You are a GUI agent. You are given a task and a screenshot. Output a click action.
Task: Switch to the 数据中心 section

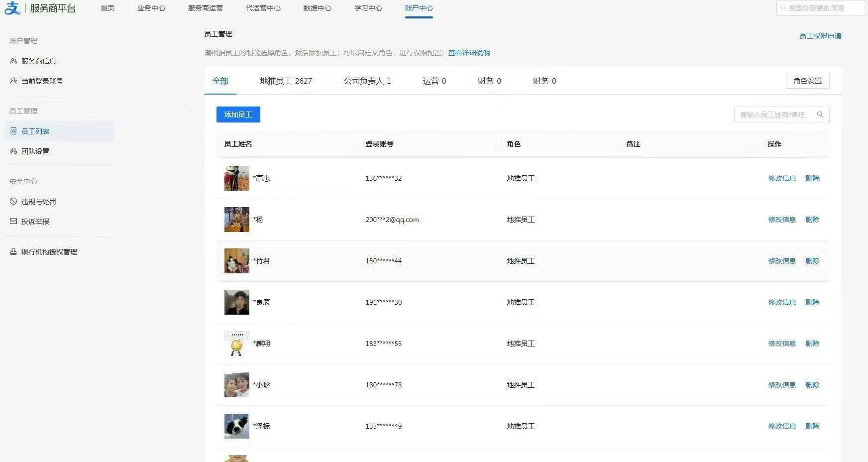[317, 8]
